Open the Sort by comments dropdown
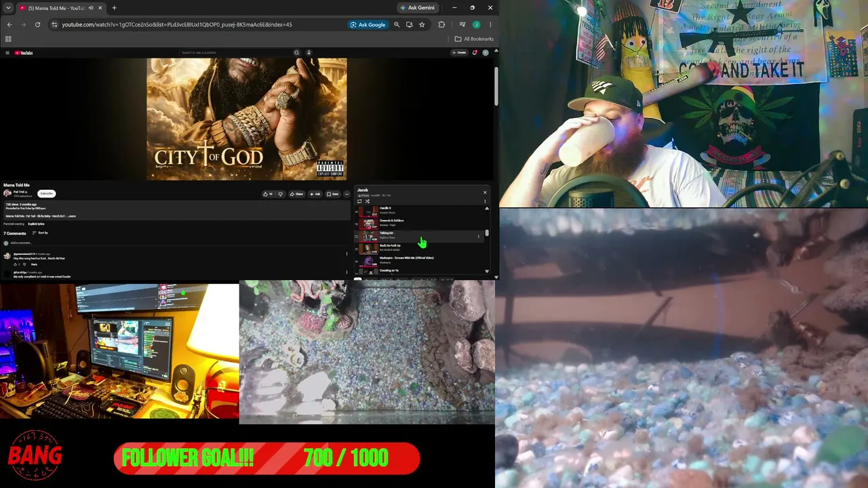This screenshot has height=488, width=868. click(x=41, y=233)
